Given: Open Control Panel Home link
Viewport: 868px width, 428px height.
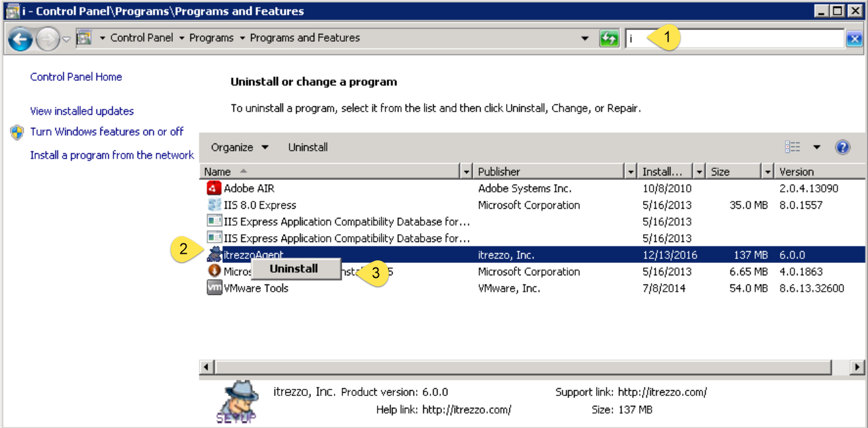Looking at the screenshot, I should tap(76, 77).
